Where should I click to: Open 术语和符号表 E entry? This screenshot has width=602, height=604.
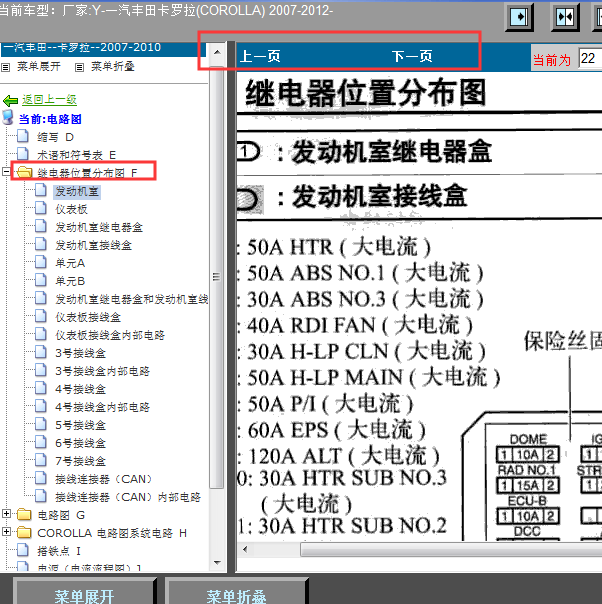coord(76,155)
